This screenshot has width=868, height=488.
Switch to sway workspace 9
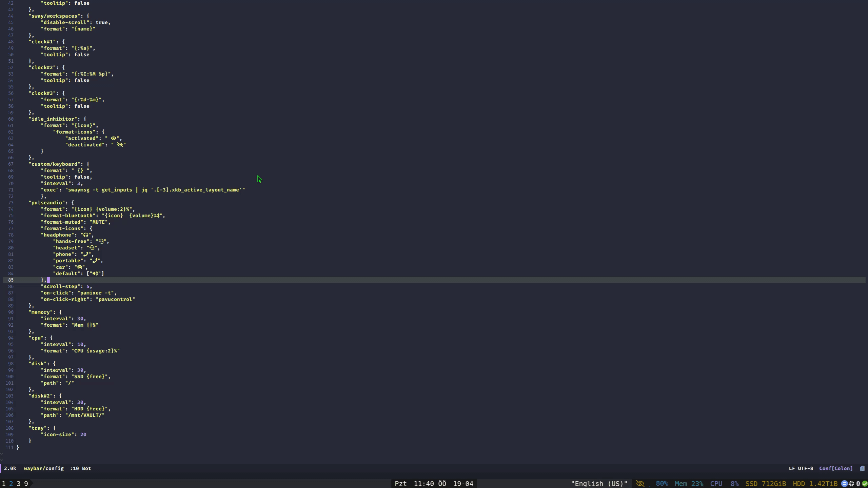pyautogui.click(x=26, y=484)
